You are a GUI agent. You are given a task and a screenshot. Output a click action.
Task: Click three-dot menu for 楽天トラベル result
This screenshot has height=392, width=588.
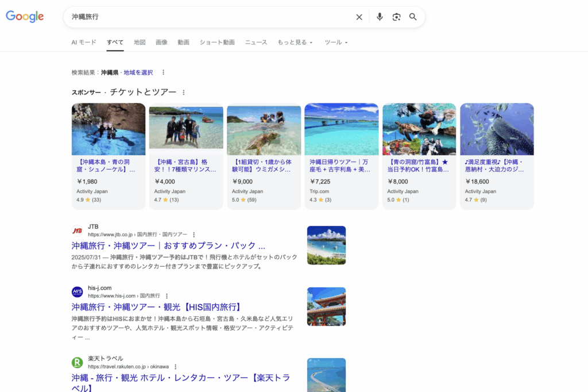(176, 367)
